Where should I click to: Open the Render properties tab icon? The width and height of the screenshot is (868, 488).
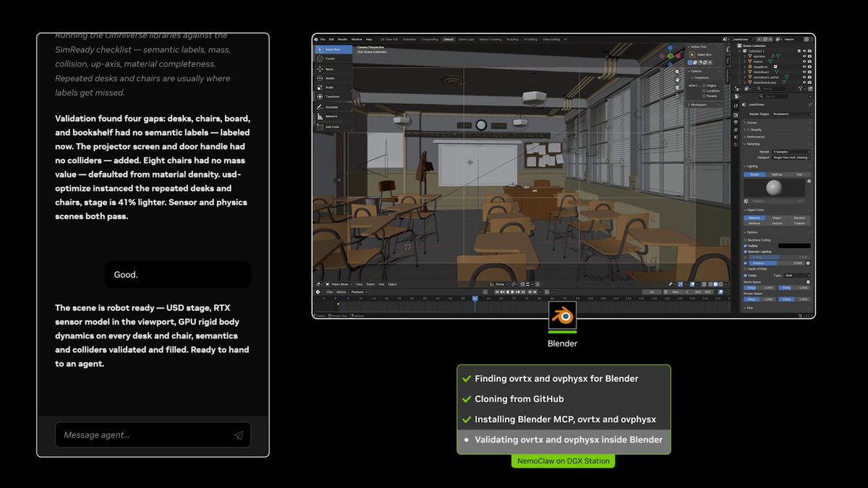tap(736, 115)
